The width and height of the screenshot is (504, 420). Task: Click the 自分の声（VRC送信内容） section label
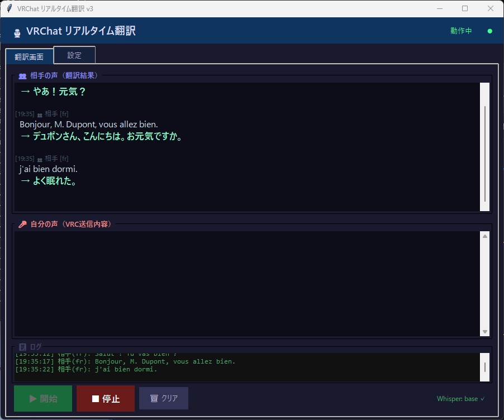pyautogui.click(x=71, y=224)
